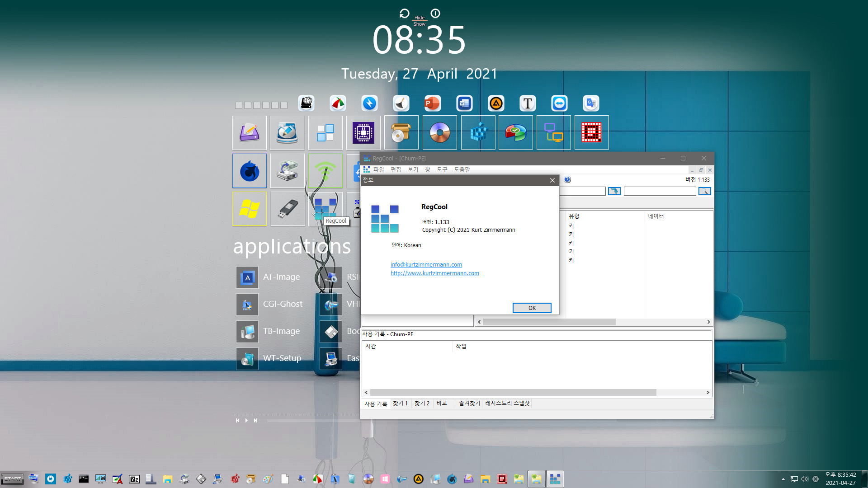Open the 파일 menu in RegCool
This screenshot has width=868, height=488.
pos(378,169)
